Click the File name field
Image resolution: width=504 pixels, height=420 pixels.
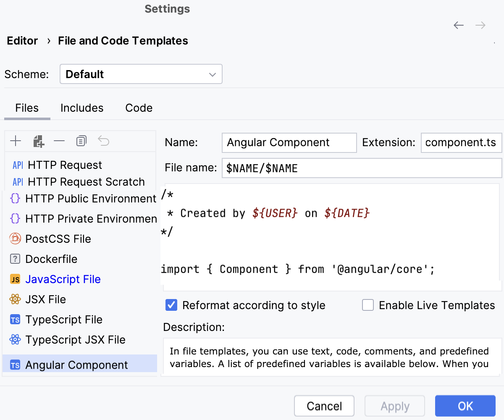pos(361,168)
